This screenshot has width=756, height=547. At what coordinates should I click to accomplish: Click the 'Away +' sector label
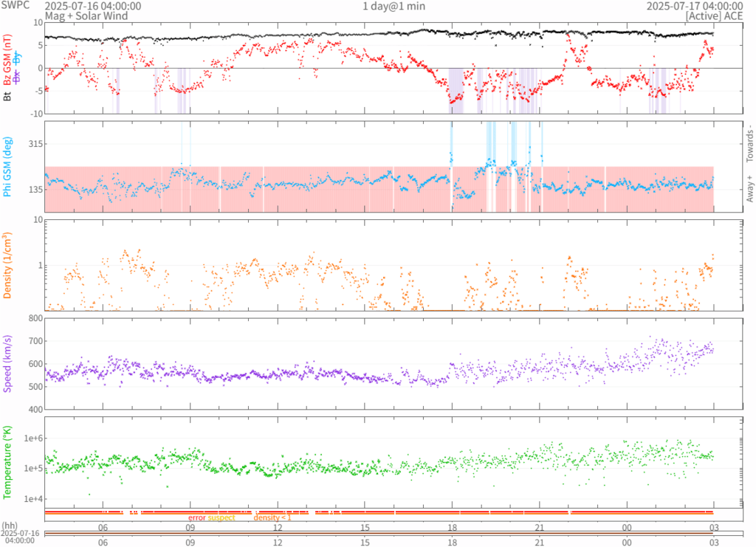[x=749, y=189]
